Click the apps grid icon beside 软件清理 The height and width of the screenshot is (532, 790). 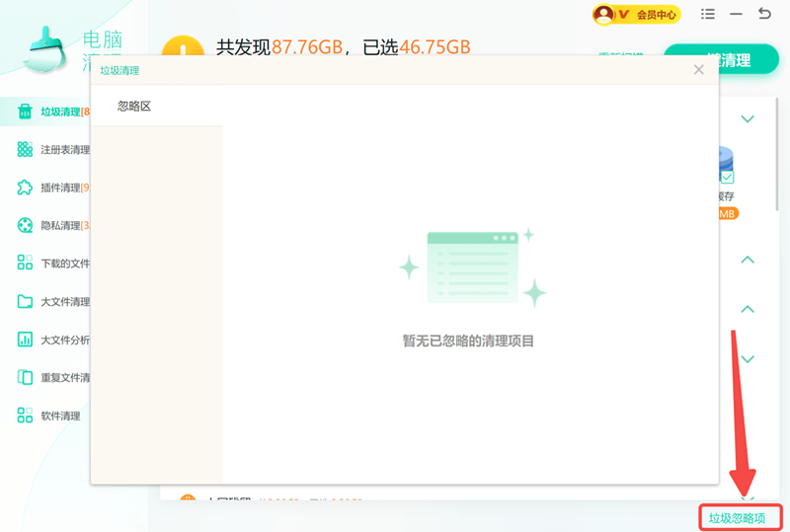tap(25, 416)
